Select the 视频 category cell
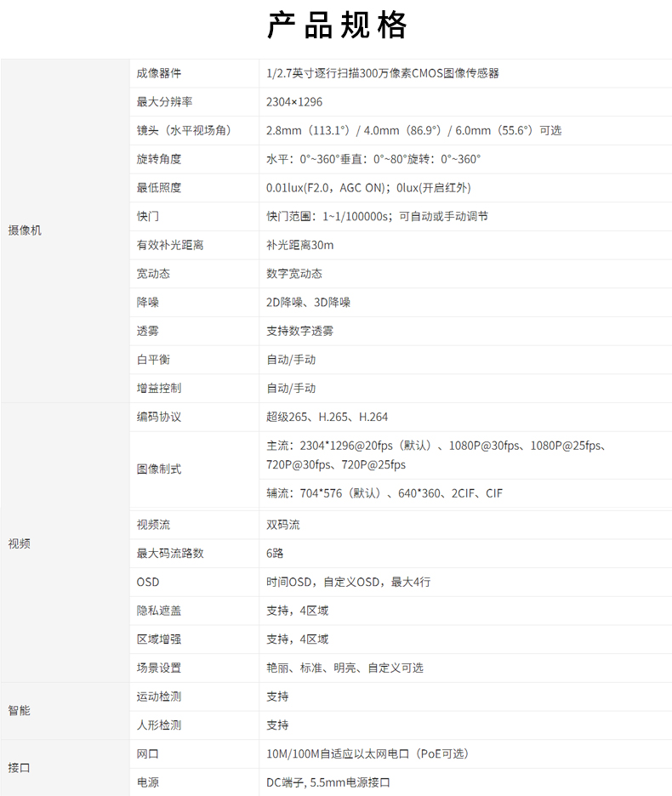Viewport: 672px width, 796px height. [65, 543]
